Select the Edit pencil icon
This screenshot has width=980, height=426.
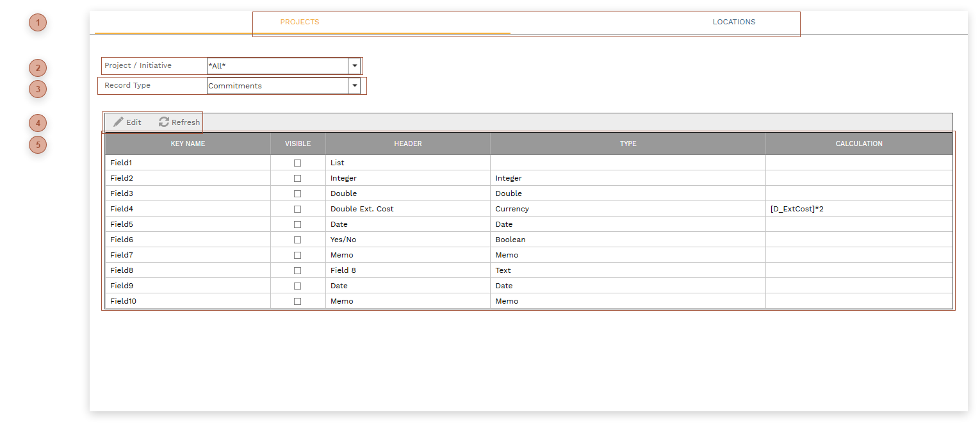click(119, 122)
